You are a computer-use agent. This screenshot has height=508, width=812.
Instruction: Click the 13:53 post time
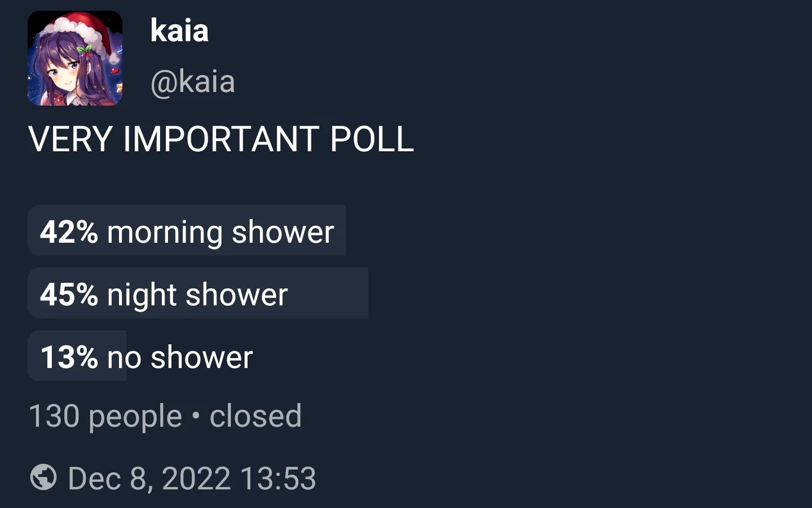coord(278,479)
